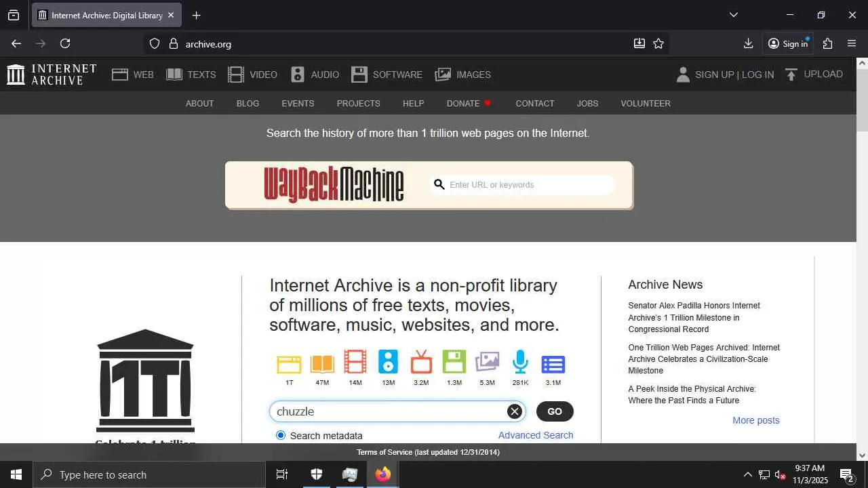Open the Web media section icon

click(x=120, y=75)
